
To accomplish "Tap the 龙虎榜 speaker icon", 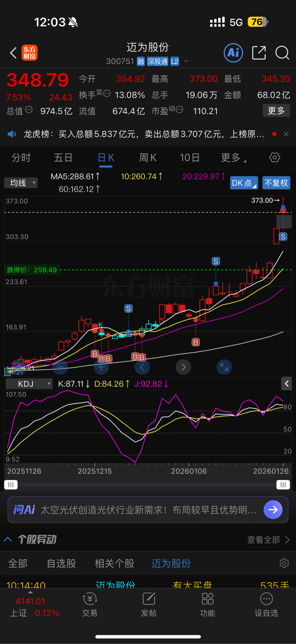I will (x=12, y=134).
